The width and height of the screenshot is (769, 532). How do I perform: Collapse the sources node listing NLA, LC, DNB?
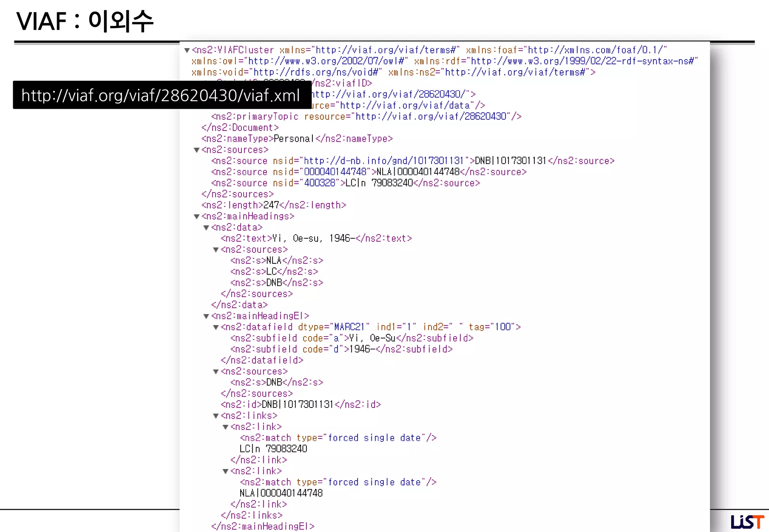click(x=216, y=250)
